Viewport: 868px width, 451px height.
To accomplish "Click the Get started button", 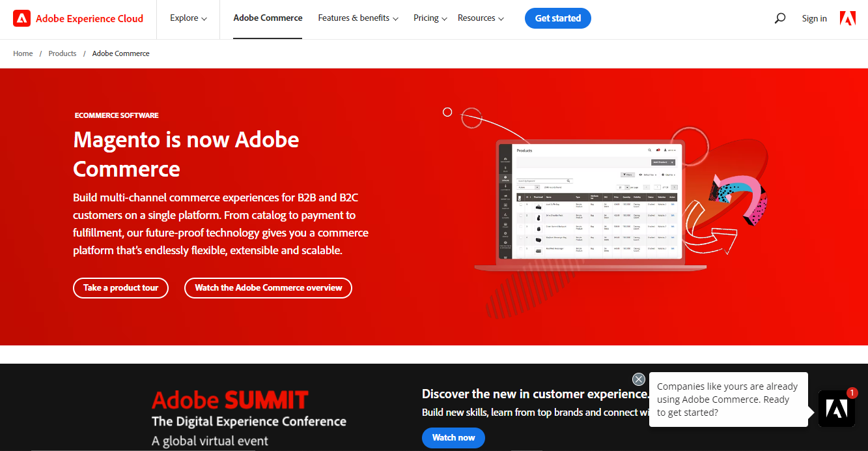I will click(x=558, y=18).
